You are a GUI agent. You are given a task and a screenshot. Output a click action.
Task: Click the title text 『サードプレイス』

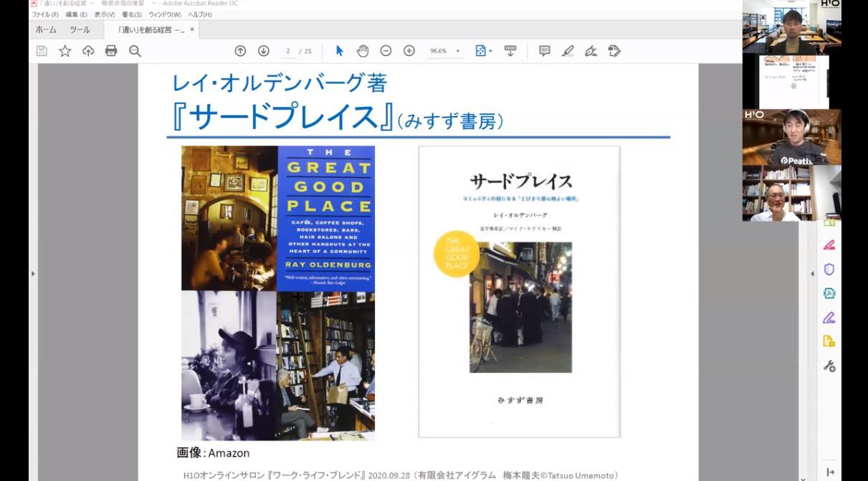pyautogui.click(x=282, y=117)
